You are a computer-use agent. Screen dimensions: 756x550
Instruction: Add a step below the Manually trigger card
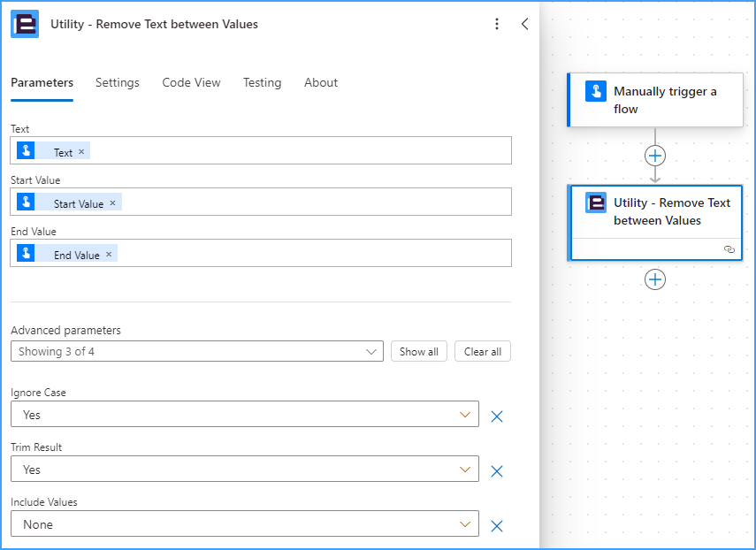click(x=654, y=156)
